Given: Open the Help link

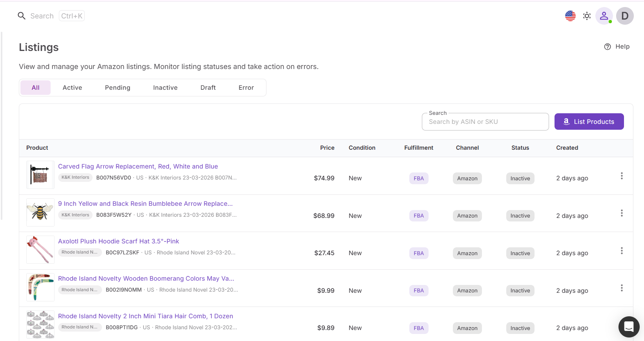Looking at the screenshot, I should coord(617,47).
